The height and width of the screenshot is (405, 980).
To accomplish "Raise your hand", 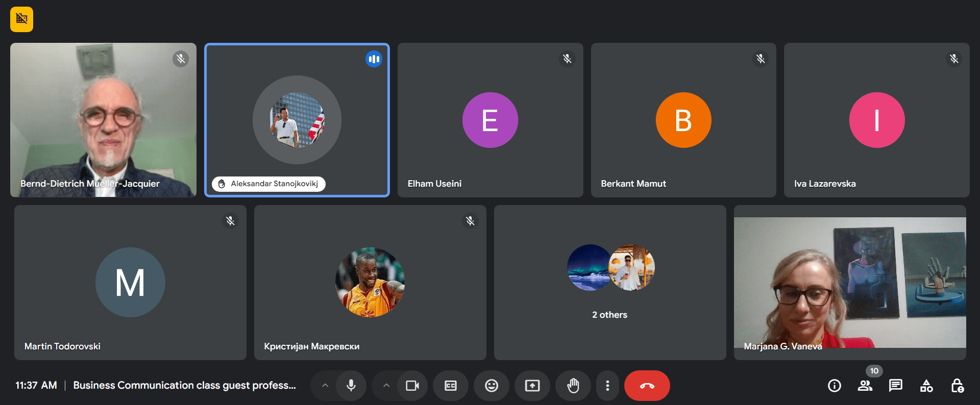I will point(573,386).
